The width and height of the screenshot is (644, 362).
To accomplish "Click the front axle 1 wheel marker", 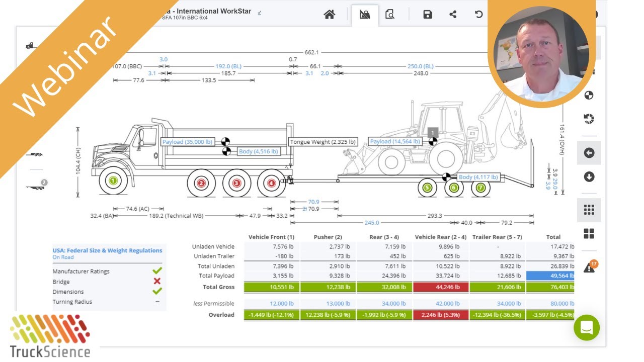I will tap(113, 180).
